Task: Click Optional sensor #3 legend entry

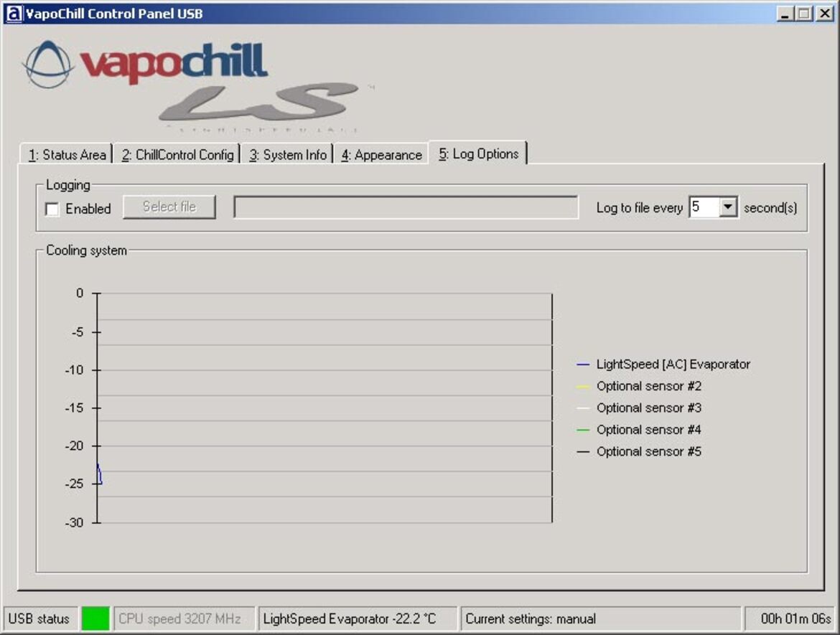Action: pos(638,408)
